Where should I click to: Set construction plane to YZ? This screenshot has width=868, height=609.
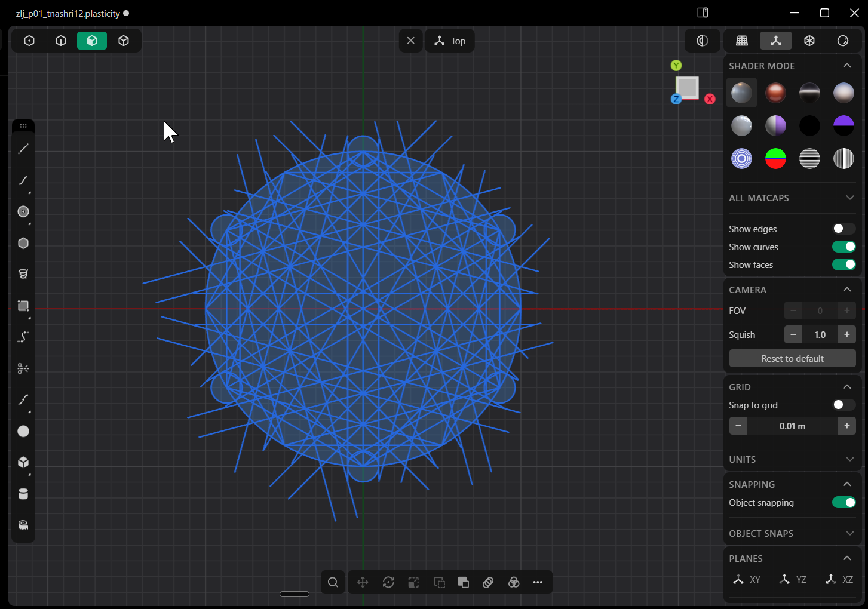point(793,579)
